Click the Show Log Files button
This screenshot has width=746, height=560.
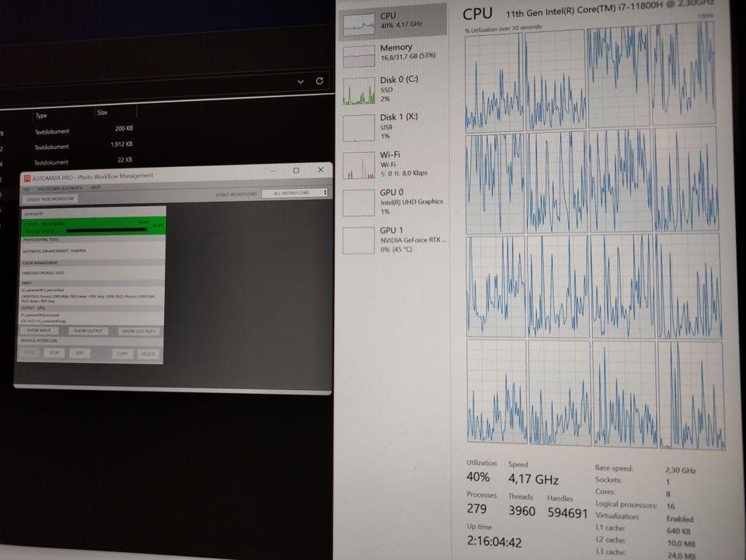tap(138, 332)
